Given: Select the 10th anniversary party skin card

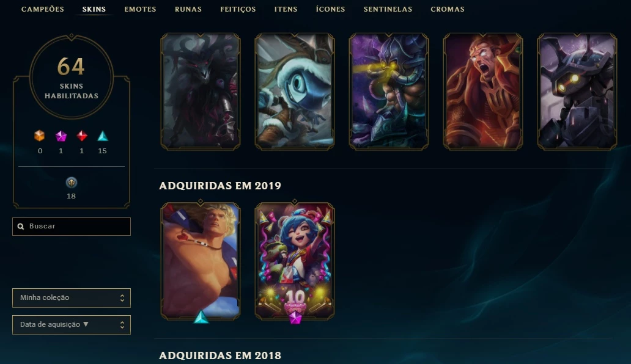Looking at the screenshot, I should click(295, 261).
